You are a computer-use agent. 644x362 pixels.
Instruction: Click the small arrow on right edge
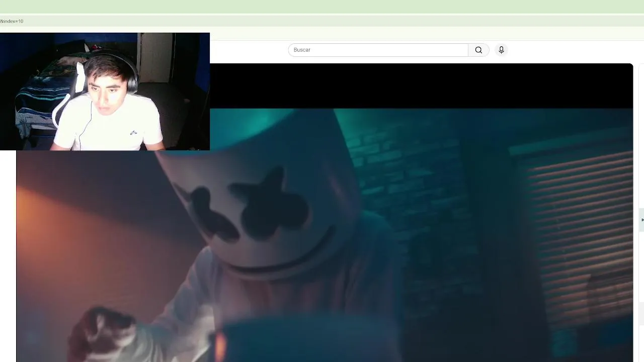[642, 220]
